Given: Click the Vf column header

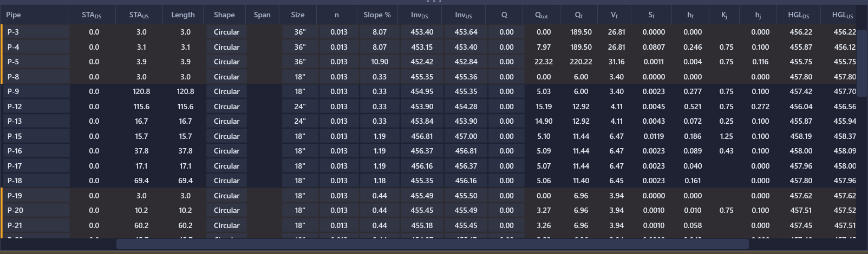Looking at the screenshot, I should (x=614, y=15).
